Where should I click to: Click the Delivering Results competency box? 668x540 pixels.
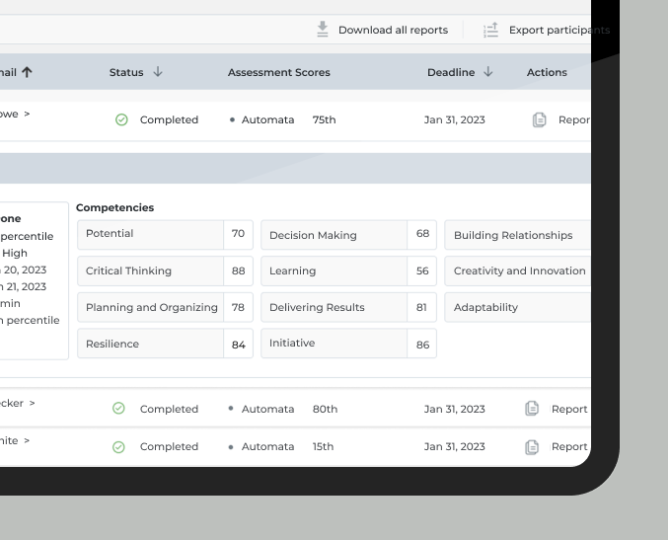[x=334, y=307]
